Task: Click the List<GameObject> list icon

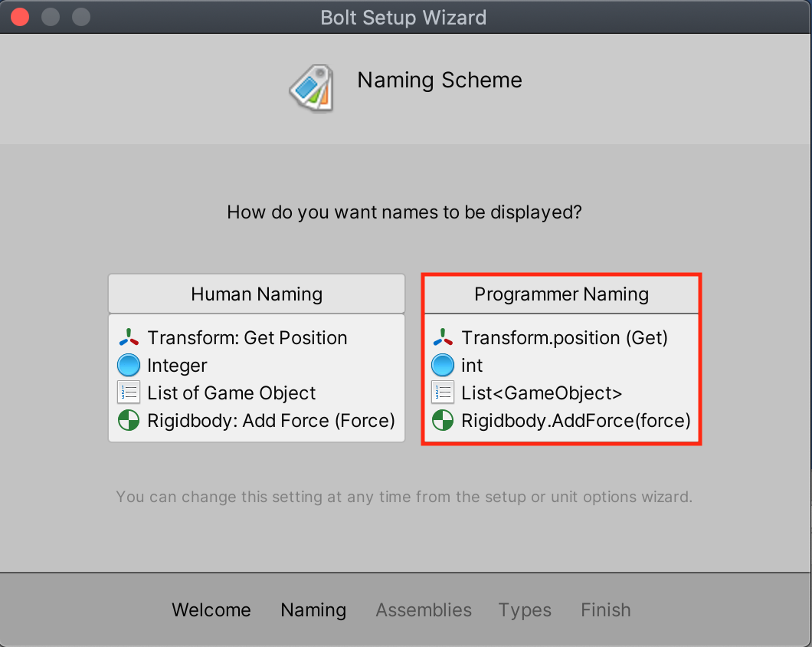Action: pos(441,392)
